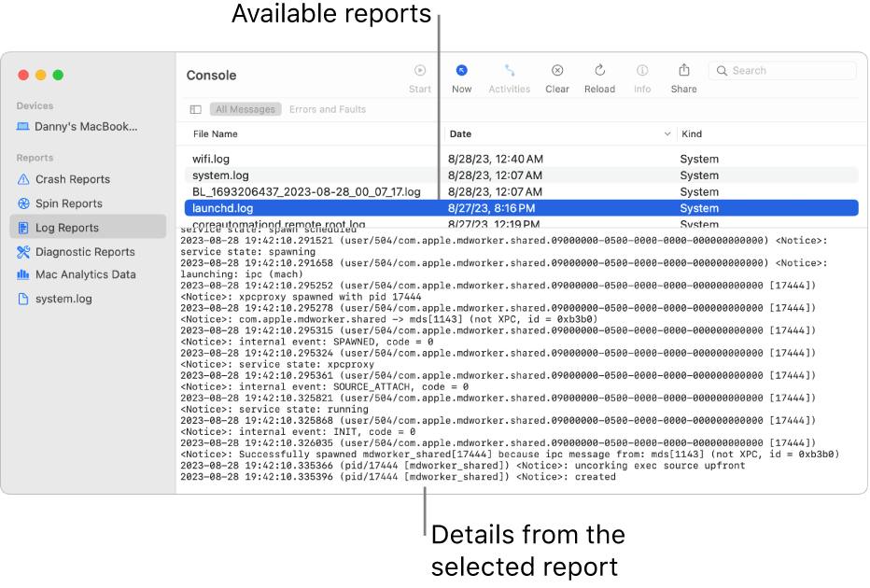Image resolution: width=870 pixels, height=588 pixels.
Task: Click the sidebar system.log file icon
Action: pos(23,299)
